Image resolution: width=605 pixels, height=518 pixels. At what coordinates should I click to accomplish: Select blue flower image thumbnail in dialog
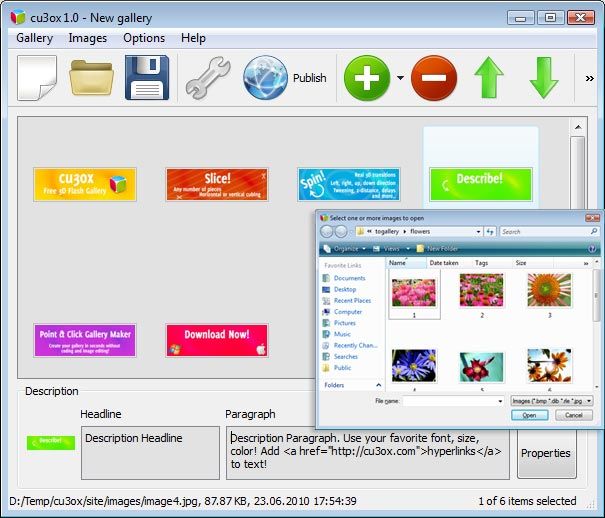pos(414,365)
